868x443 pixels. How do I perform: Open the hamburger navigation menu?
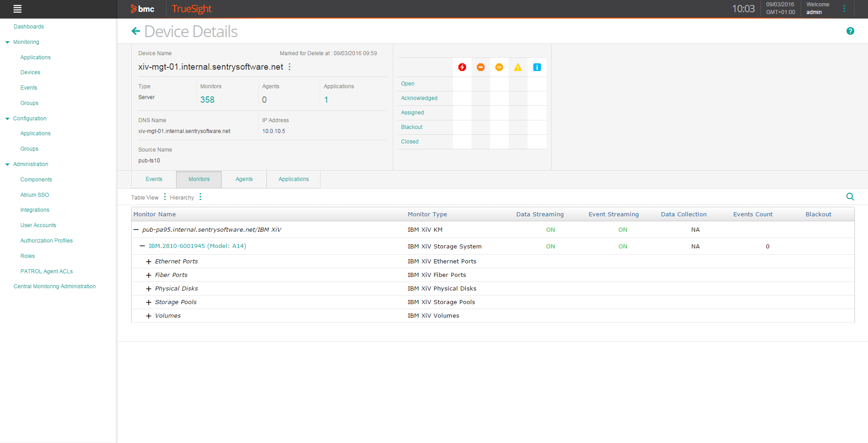pos(18,9)
